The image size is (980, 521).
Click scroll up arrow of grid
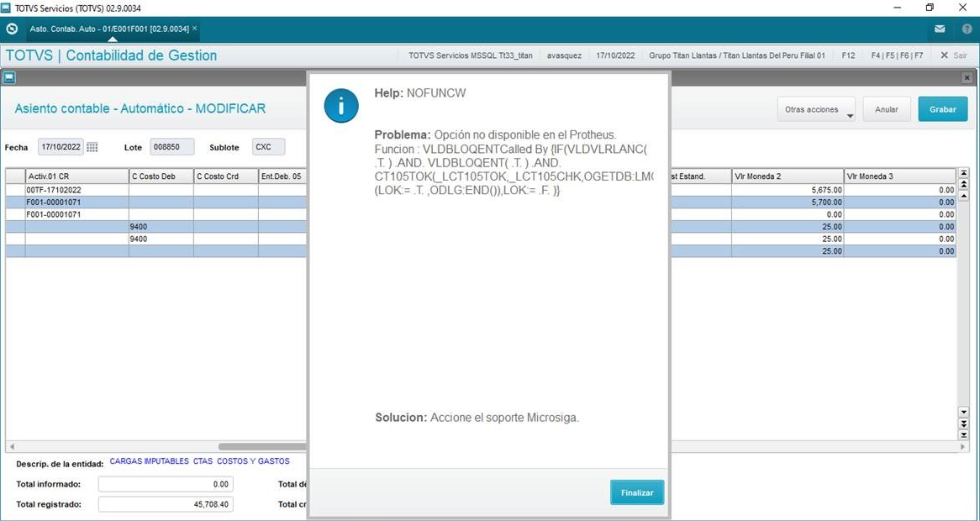[x=963, y=196]
